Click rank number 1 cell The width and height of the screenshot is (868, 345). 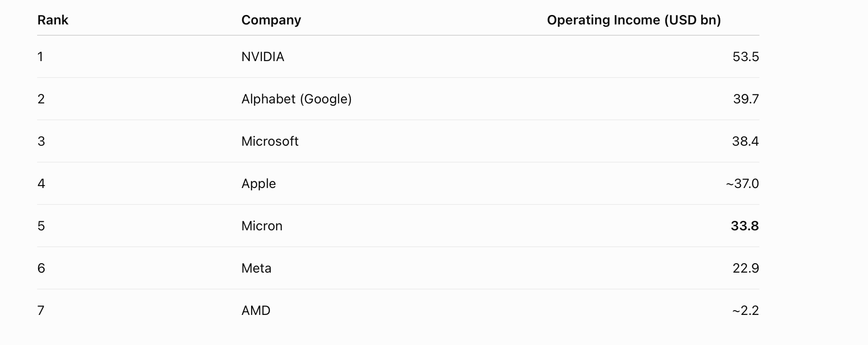click(40, 57)
